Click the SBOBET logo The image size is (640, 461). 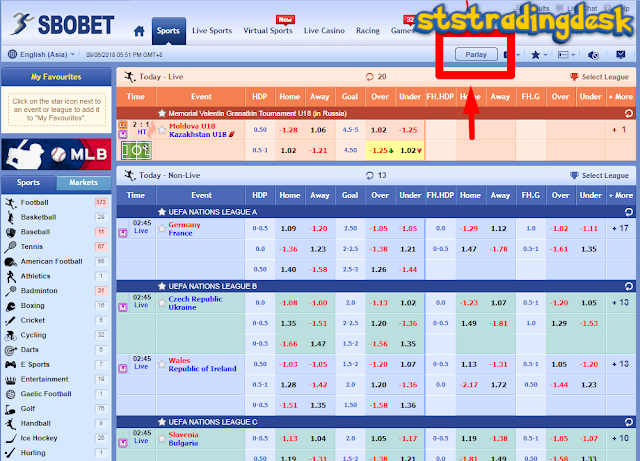point(62,24)
